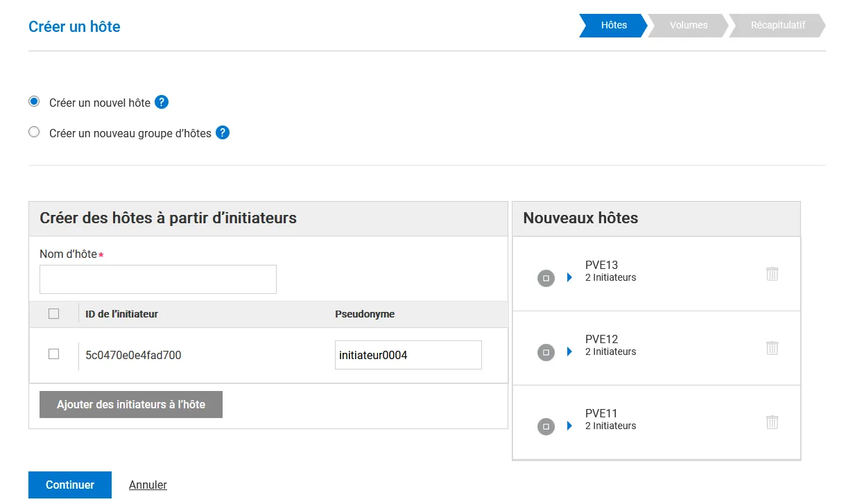The image size is (853, 504).
Task: Select the Créer un nouvel hôte radio button
Action: [34, 102]
